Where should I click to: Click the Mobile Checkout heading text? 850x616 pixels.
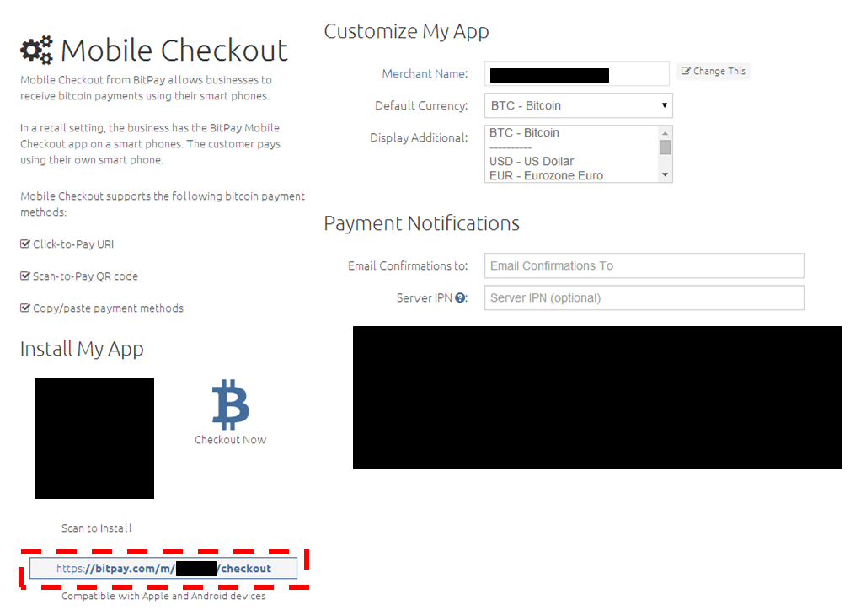(x=174, y=51)
